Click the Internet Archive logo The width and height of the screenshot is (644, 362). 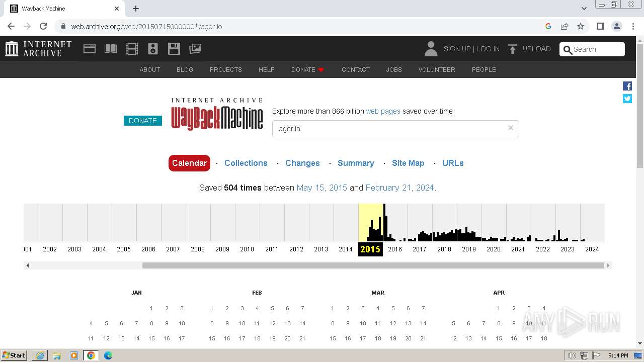(39, 49)
